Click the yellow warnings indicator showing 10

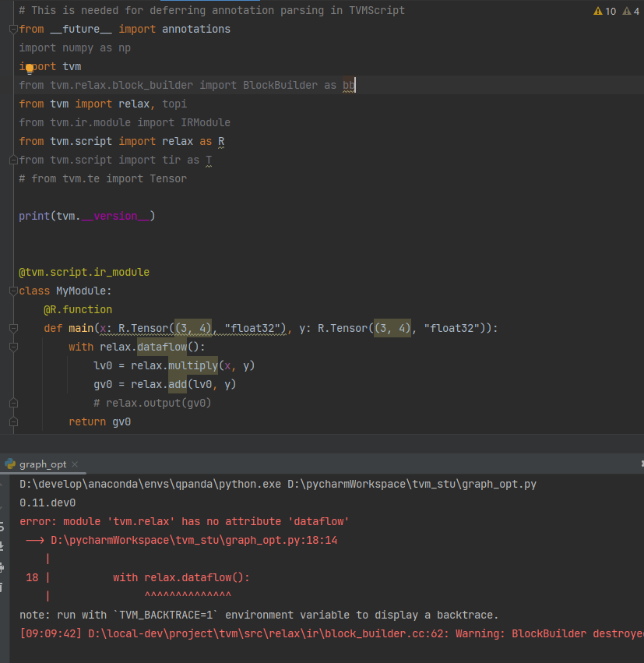point(605,11)
